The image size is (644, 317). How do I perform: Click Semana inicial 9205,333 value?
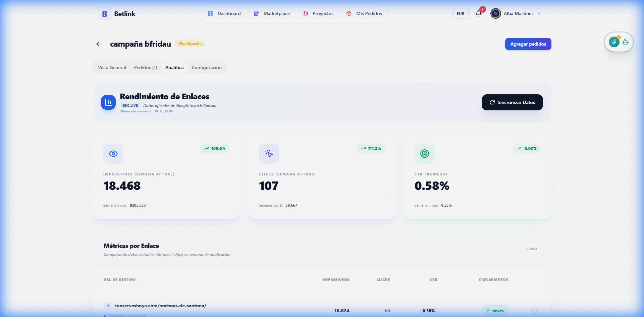pos(138,205)
